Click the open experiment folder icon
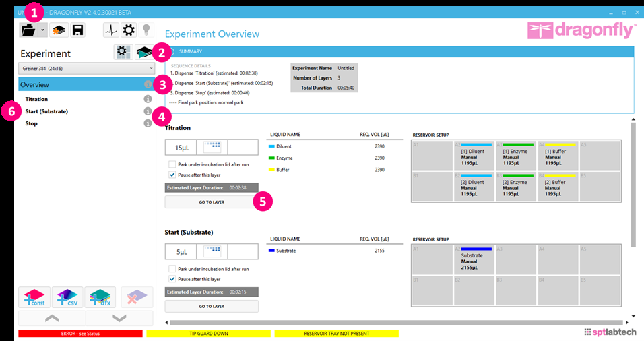 pos(29,30)
